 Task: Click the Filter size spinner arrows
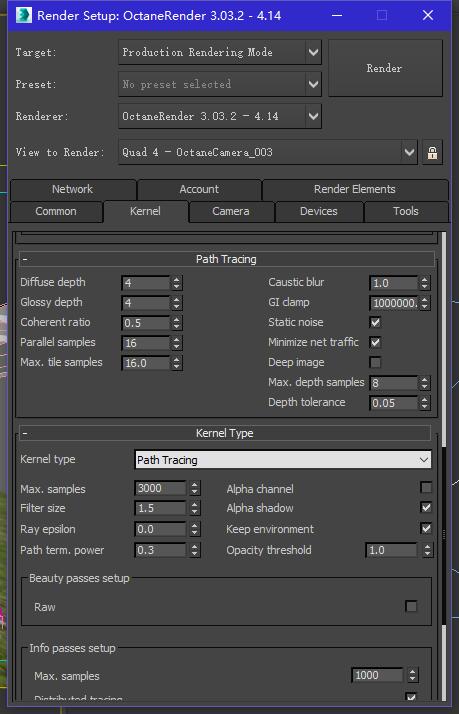[195, 508]
